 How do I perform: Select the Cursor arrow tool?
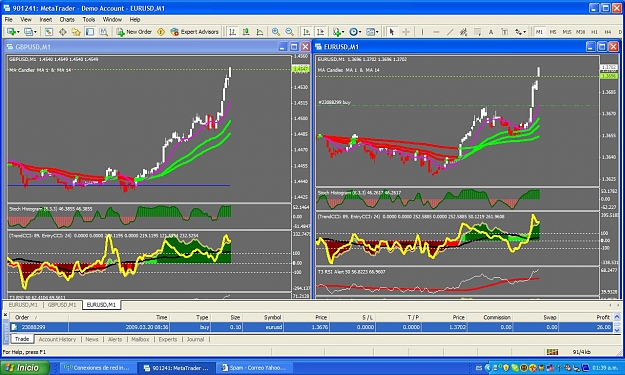[x=392, y=32]
